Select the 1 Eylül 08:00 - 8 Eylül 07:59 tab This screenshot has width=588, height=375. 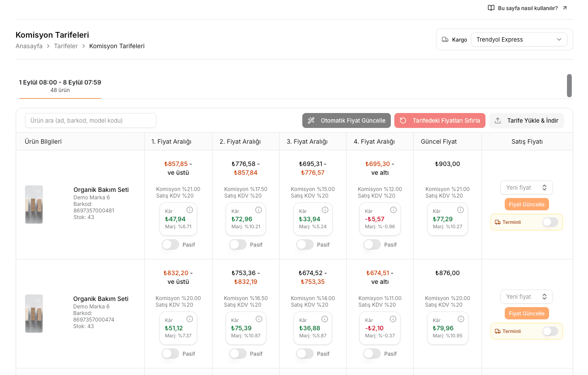click(60, 86)
